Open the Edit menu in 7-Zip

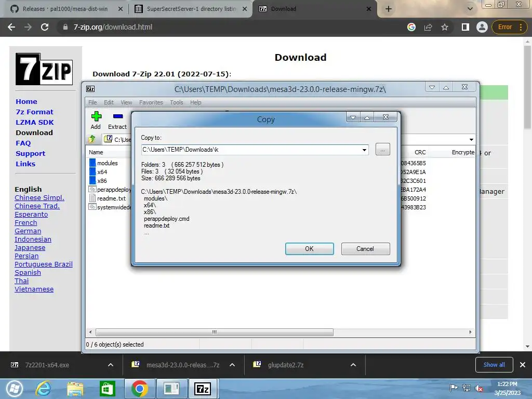coord(109,102)
